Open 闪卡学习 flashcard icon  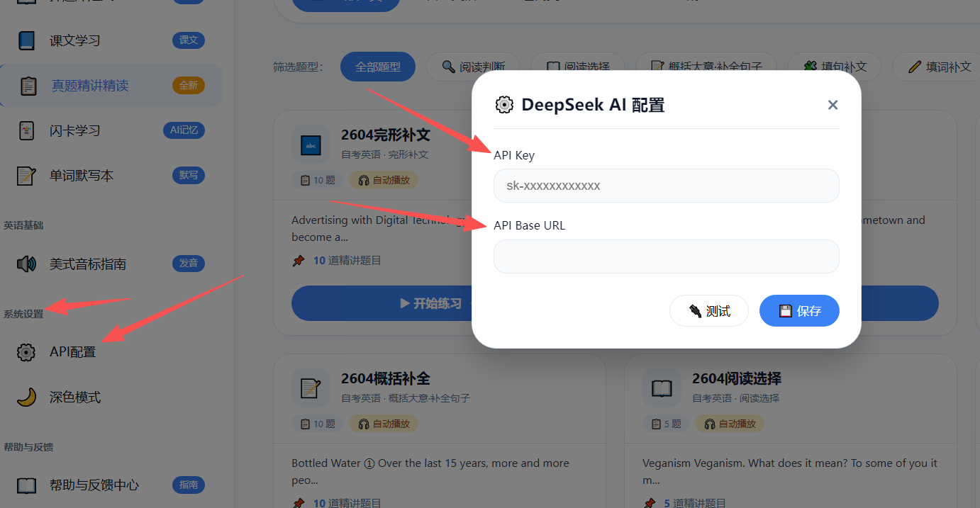click(26, 130)
